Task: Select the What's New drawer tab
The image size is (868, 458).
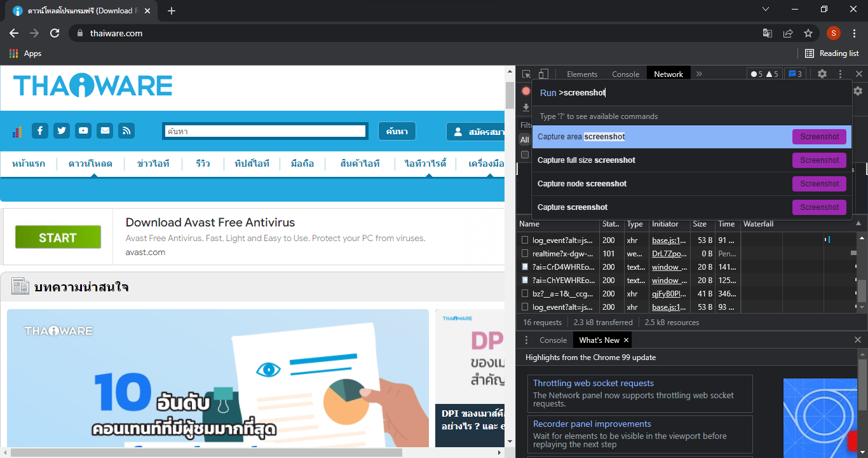Action: pos(599,340)
